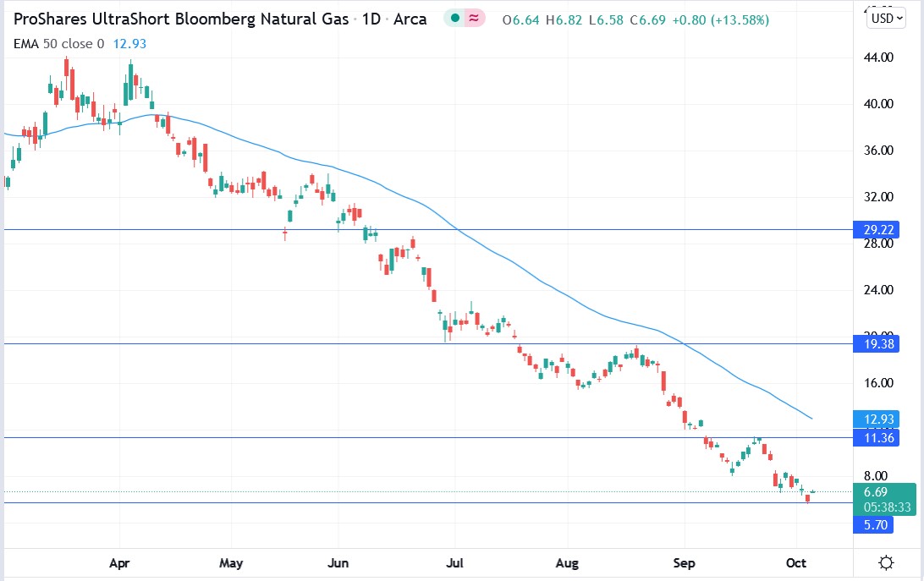Click the O6.64 open value
Image resolution: width=924 pixels, height=581 pixels.
pos(520,20)
